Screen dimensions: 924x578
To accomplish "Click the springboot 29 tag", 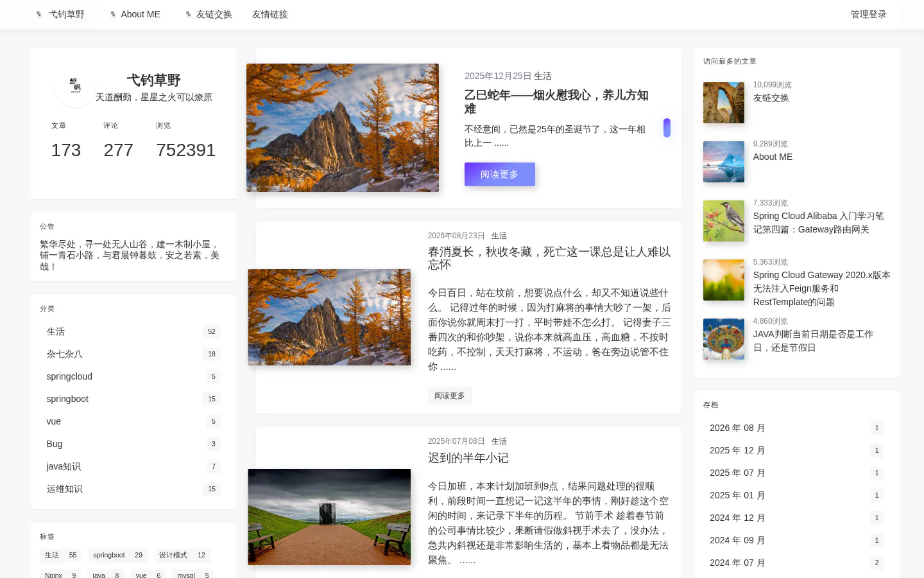I will 118,556.
